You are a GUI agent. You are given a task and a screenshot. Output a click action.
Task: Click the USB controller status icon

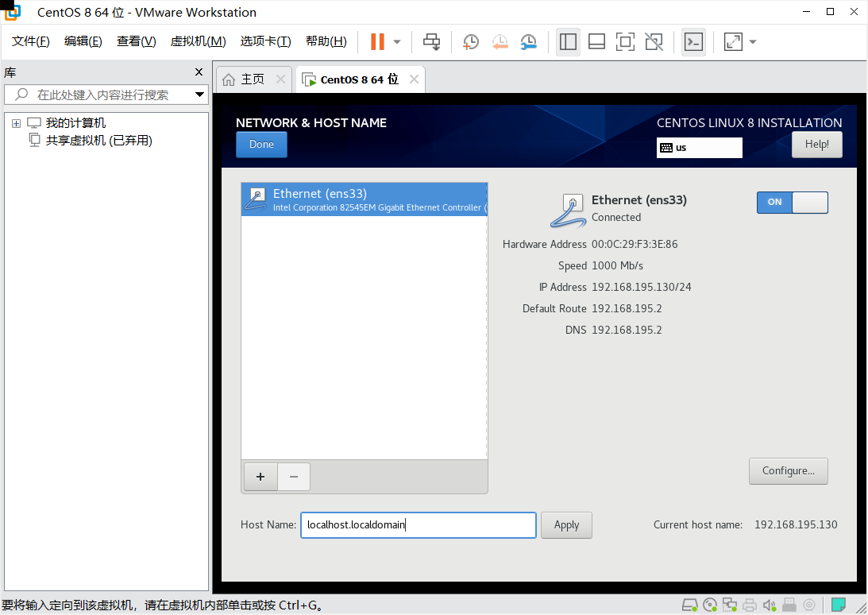pyautogui.click(x=789, y=605)
